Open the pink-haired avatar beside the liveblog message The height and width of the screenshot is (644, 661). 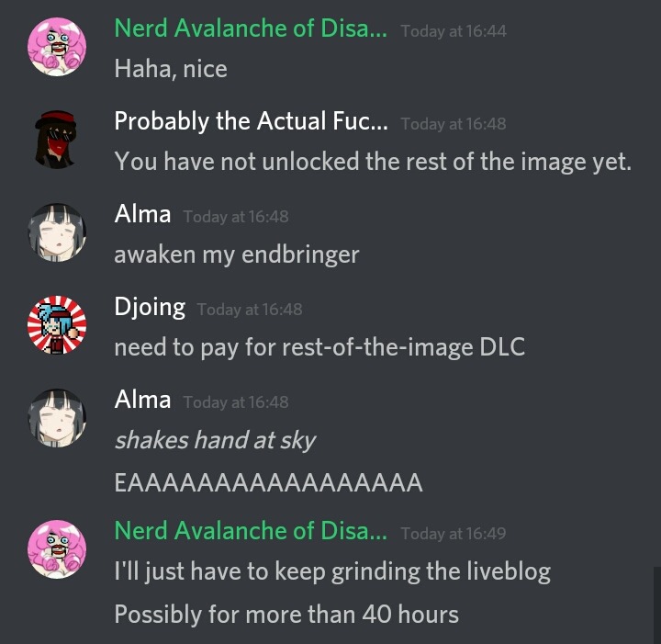[x=57, y=549]
